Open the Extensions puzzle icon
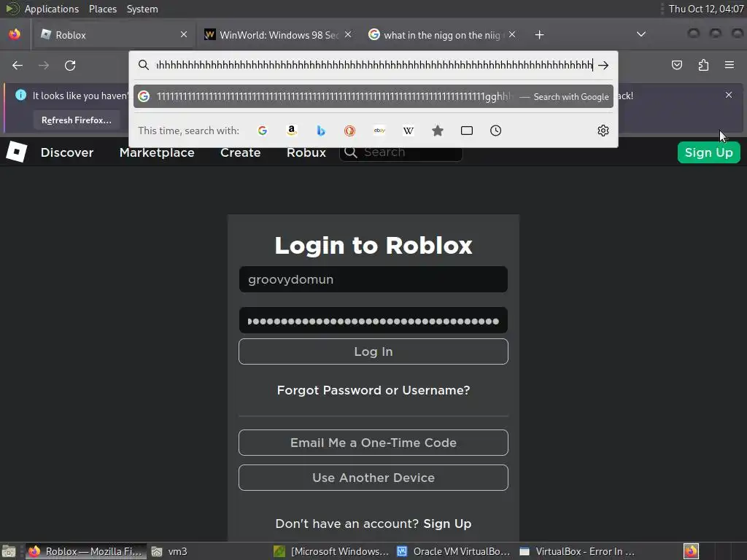 [703, 65]
